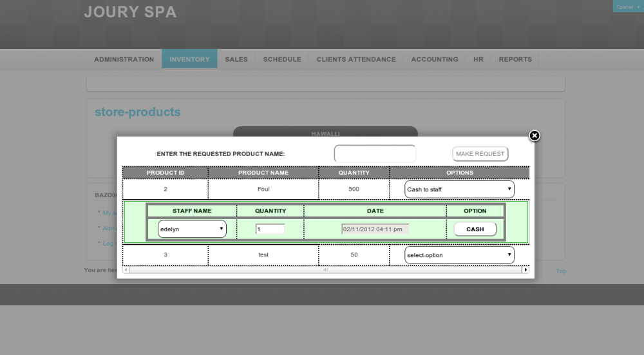Open the HR menu
The height and width of the screenshot is (355, 644).
[x=478, y=59]
